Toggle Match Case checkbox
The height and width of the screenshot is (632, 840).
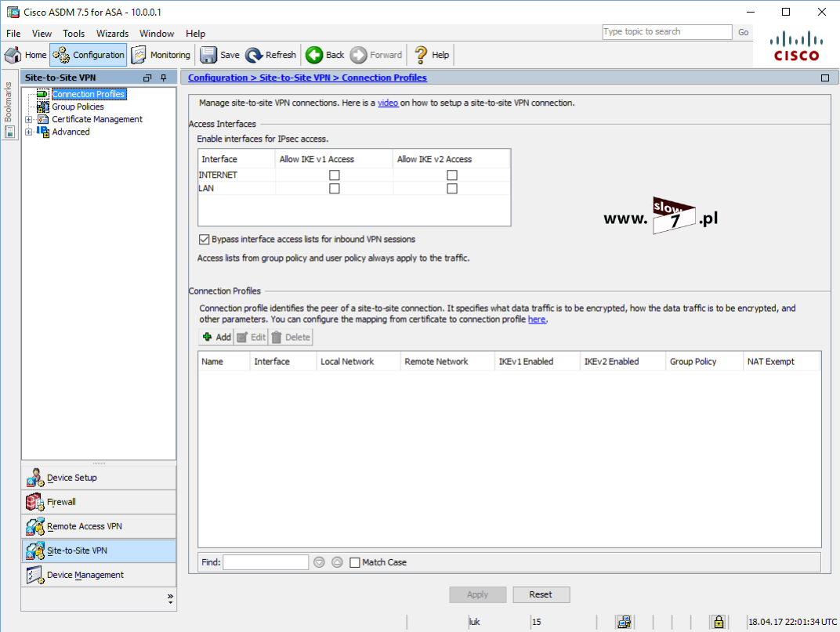click(355, 562)
